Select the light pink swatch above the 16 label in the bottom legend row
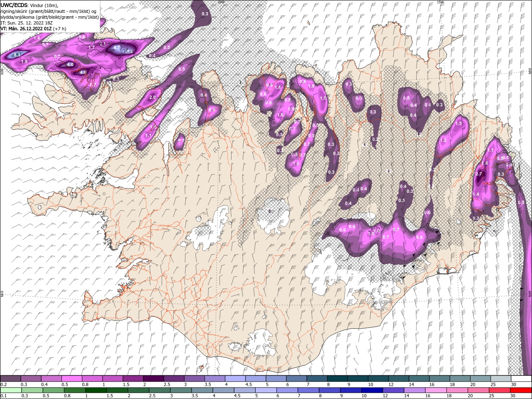The image size is (532, 399). (436, 390)
